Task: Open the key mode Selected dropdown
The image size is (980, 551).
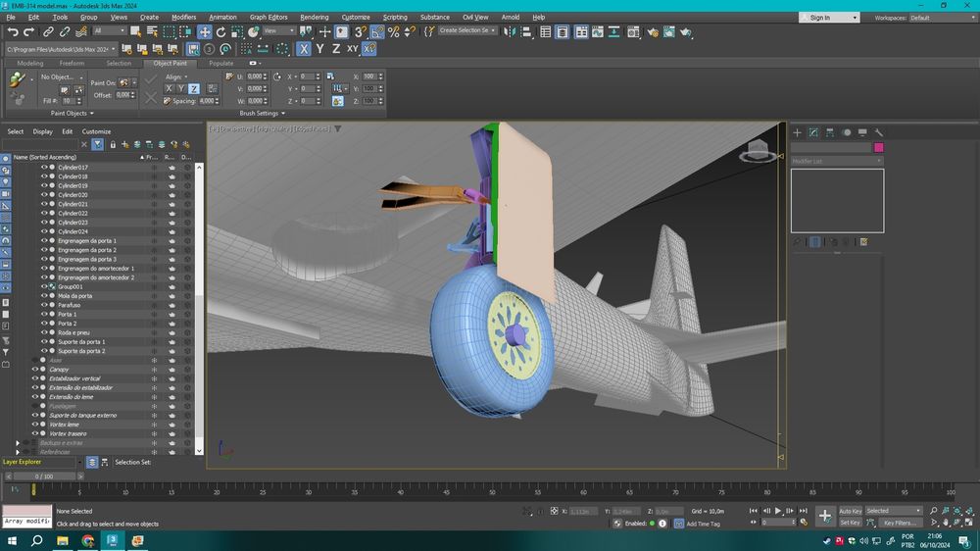Action: coord(893,511)
